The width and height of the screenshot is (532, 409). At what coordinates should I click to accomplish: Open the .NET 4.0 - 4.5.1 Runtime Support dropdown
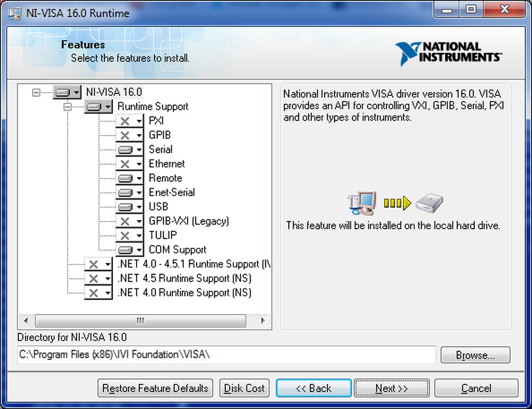click(x=99, y=264)
